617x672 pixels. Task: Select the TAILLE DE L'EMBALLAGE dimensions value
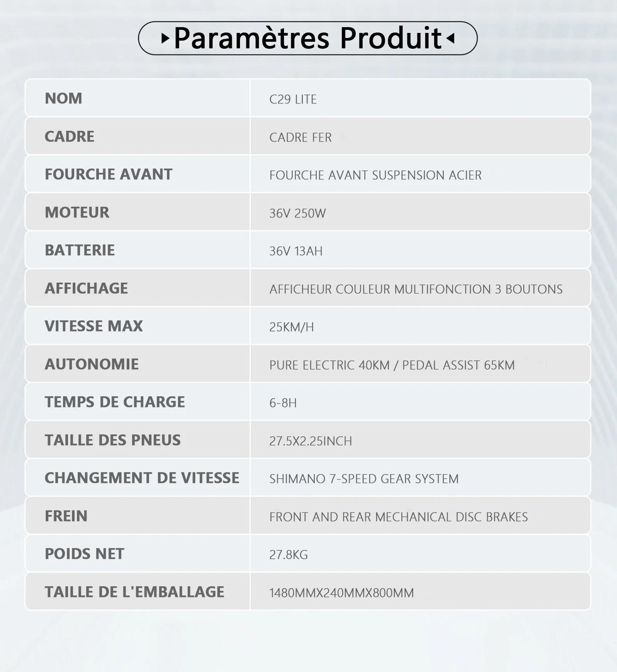(x=341, y=593)
